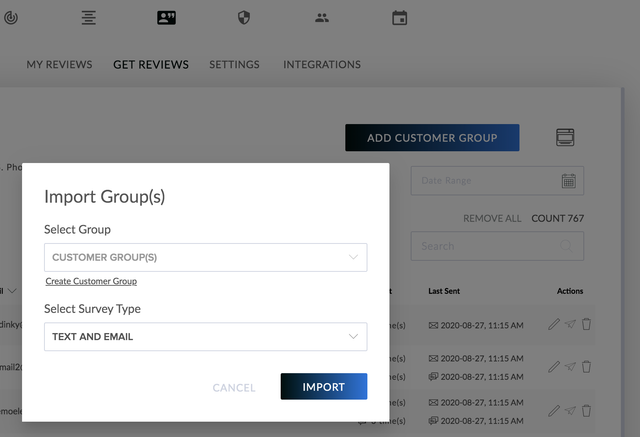Delete the first customer row

pyautogui.click(x=587, y=324)
